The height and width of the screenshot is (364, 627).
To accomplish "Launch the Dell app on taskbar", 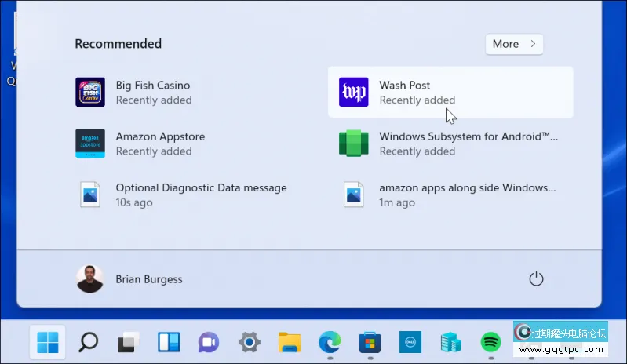I will pos(410,342).
